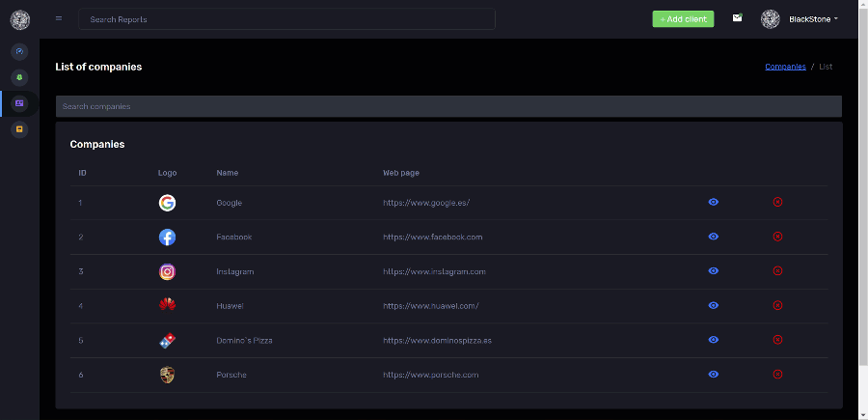Click the https://www.huawei.com/ URL
This screenshot has height=420, width=868.
[x=431, y=306]
